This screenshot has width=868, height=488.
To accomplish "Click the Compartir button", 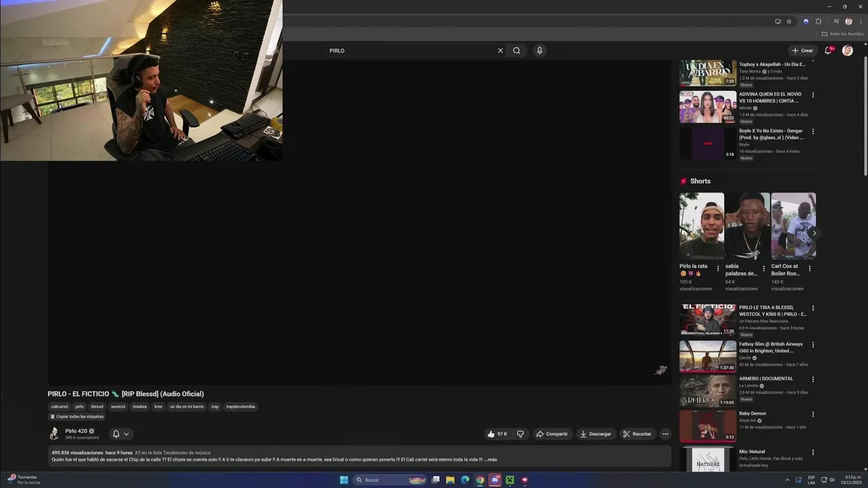I will click(x=552, y=434).
